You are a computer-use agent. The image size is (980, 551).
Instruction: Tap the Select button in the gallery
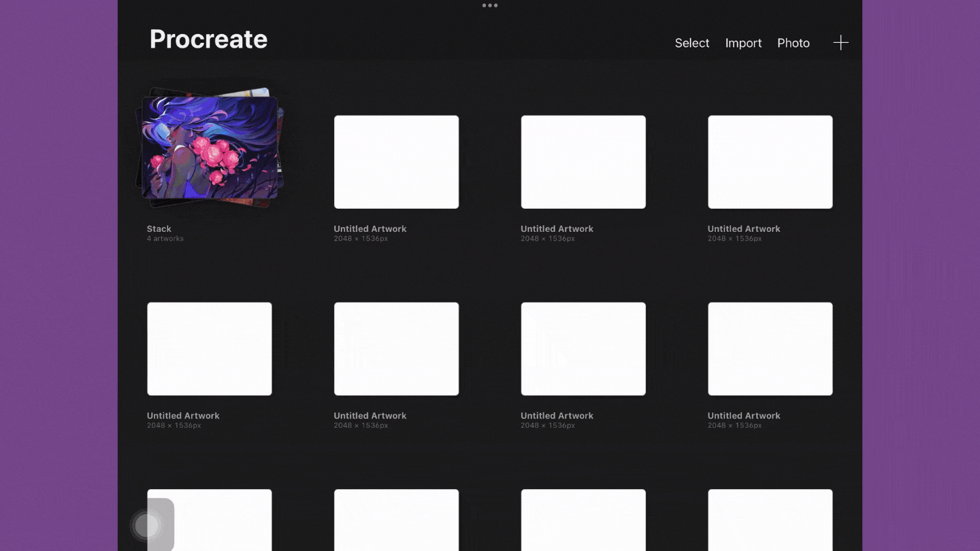(691, 43)
